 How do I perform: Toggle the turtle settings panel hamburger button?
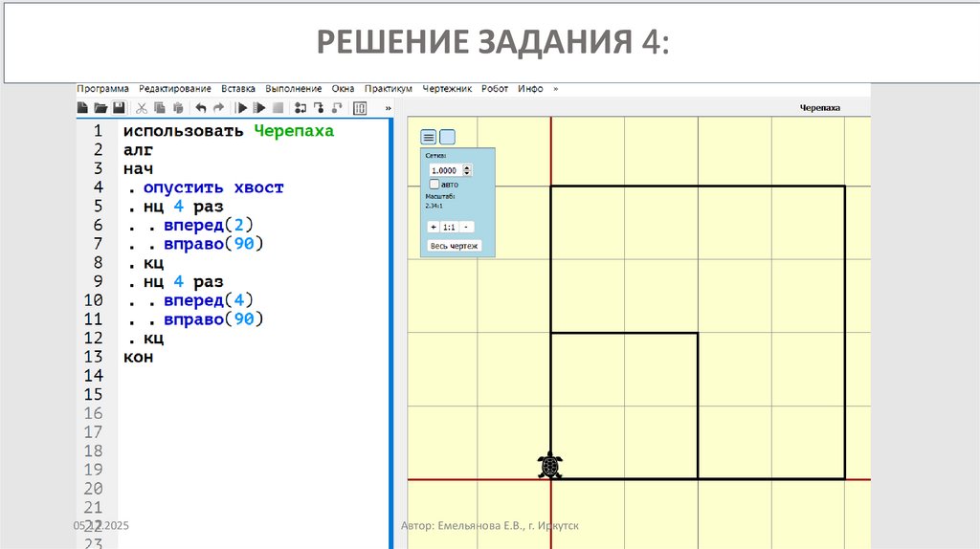click(x=429, y=138)
